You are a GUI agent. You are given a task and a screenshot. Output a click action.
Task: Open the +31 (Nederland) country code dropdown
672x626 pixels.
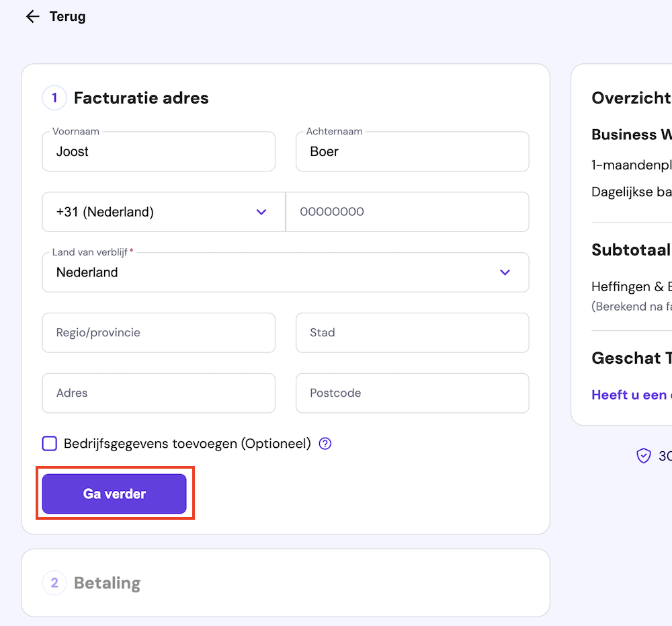click(x=163, y=212)
